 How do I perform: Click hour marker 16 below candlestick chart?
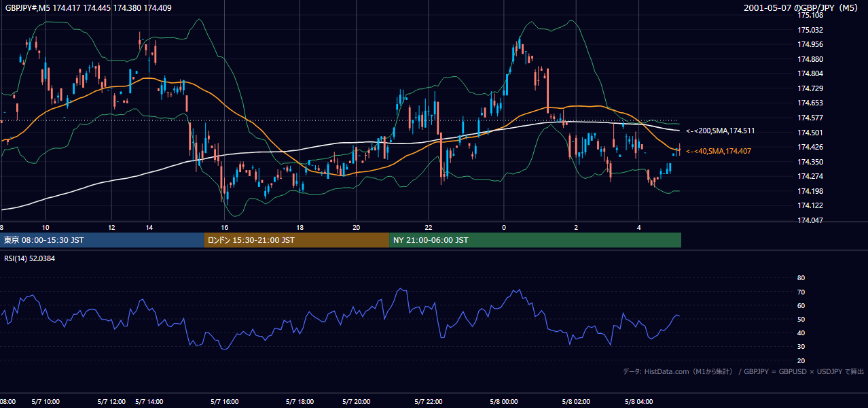click(x=224, y=227)
